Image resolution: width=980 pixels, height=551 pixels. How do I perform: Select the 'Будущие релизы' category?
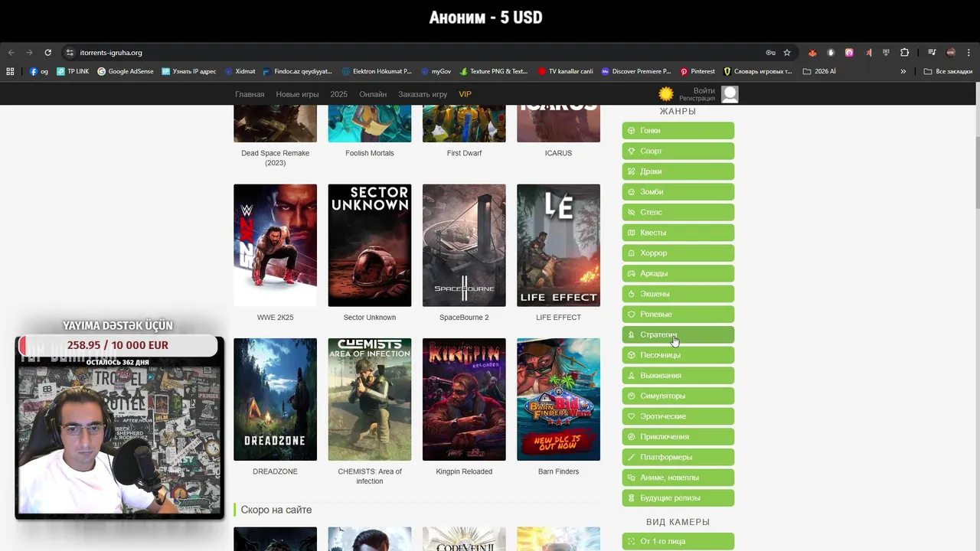point(678,498)
